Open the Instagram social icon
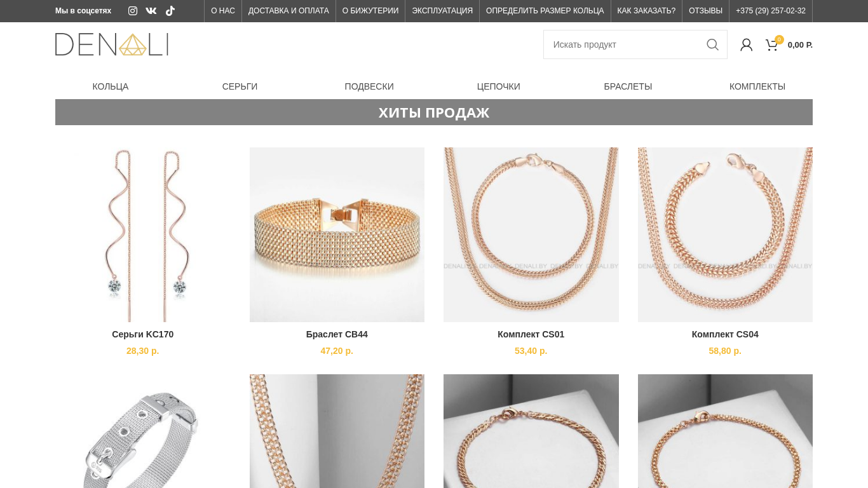 (133, 11)
